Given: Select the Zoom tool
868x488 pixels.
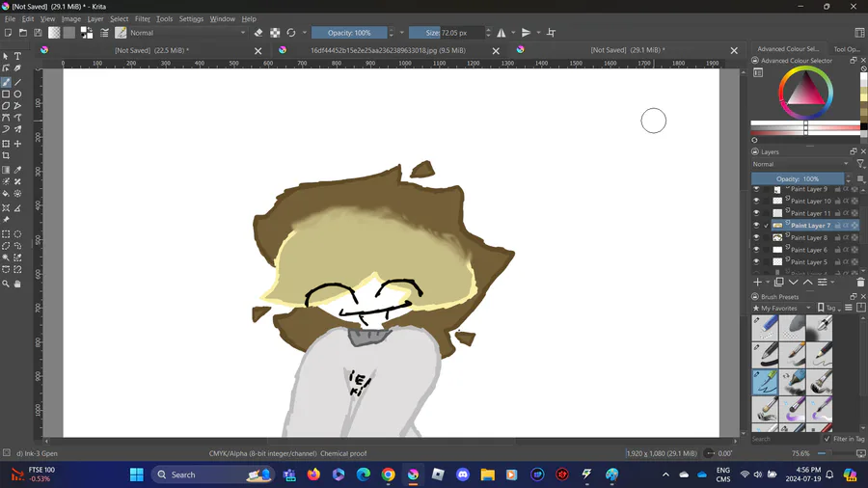Looking at the screenshot, I should coord(6,284).
